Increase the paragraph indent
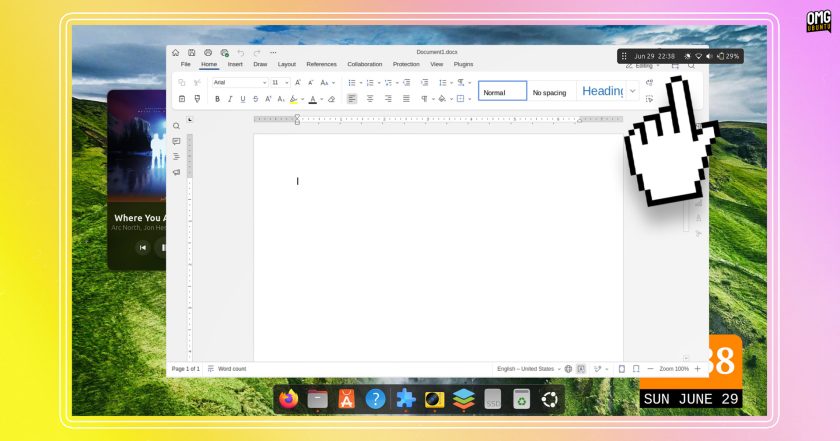Screen dimensions: 840x441 (424, 83)
